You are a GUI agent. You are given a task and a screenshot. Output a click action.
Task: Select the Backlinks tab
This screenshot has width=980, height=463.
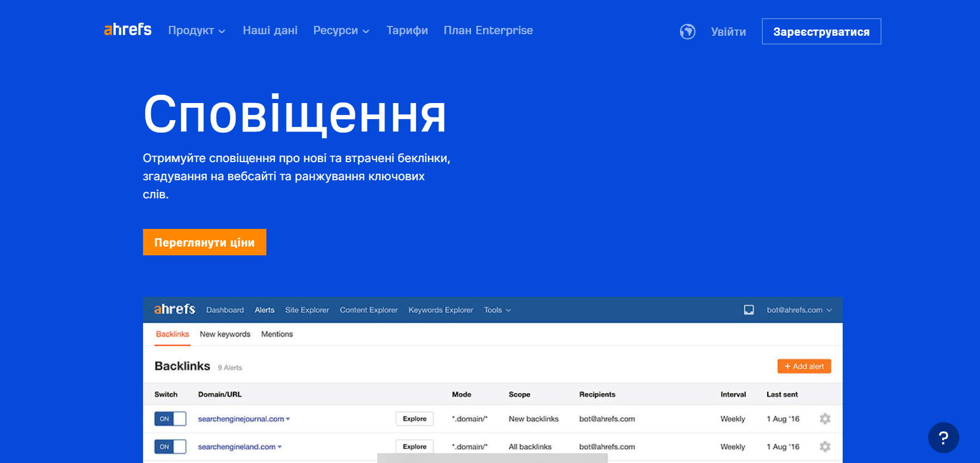[x=173, y=334]
